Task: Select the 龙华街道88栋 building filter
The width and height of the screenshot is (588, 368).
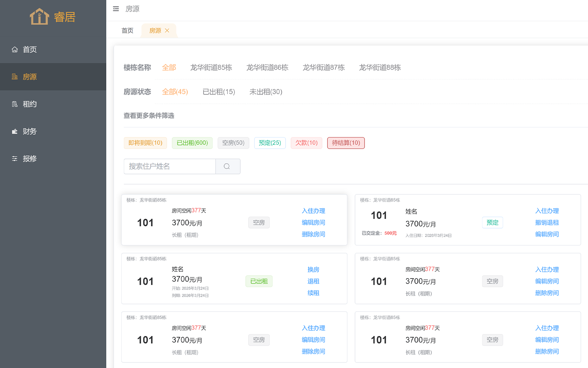Action: pyautogui.click(x=380, y=68)
